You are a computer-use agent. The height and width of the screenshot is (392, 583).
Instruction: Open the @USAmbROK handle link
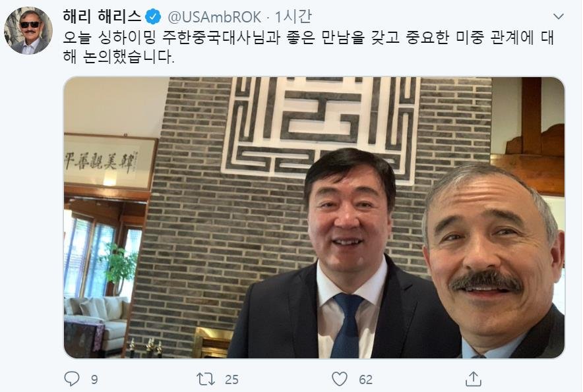click(x=214, y=17)
